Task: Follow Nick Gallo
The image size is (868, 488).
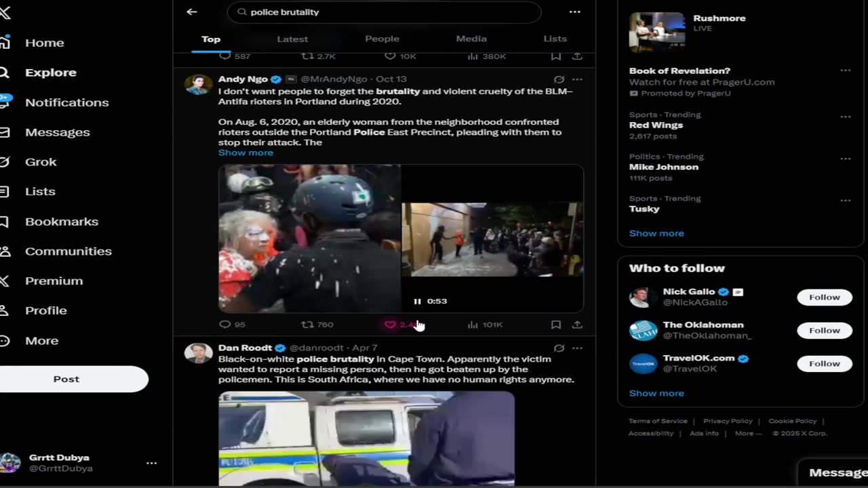Action: point(825,297)
